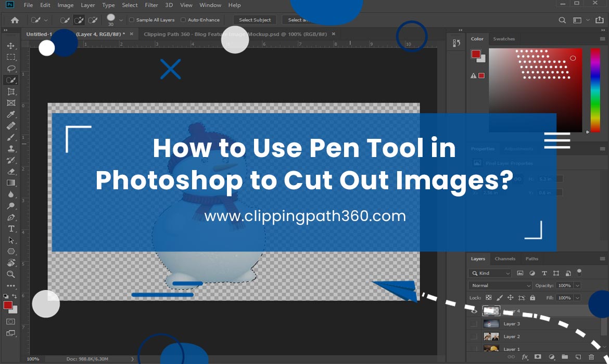
Task: Choose the Add to selection mode icon
Action: (x=79, y=20)
